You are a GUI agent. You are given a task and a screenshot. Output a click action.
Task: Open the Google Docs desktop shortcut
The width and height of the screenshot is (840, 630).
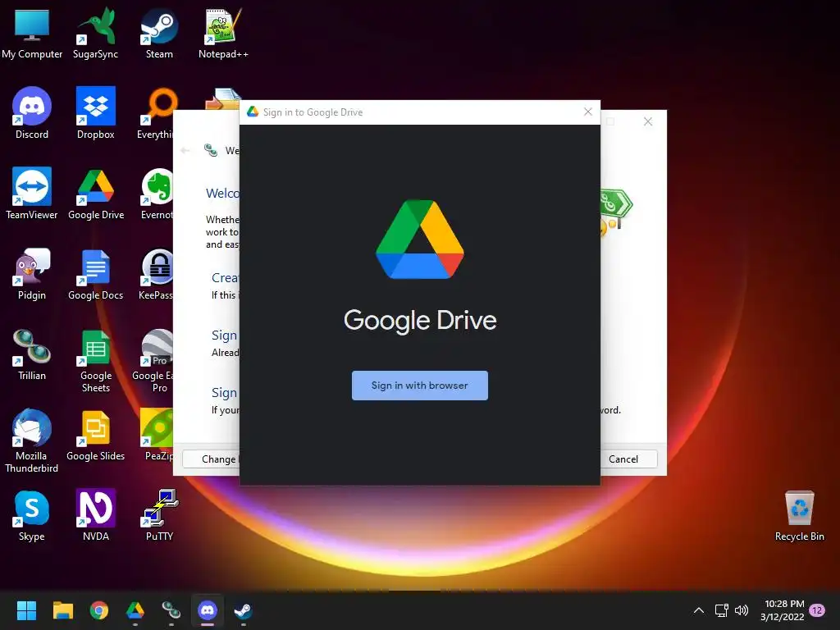tap(95, 274)
